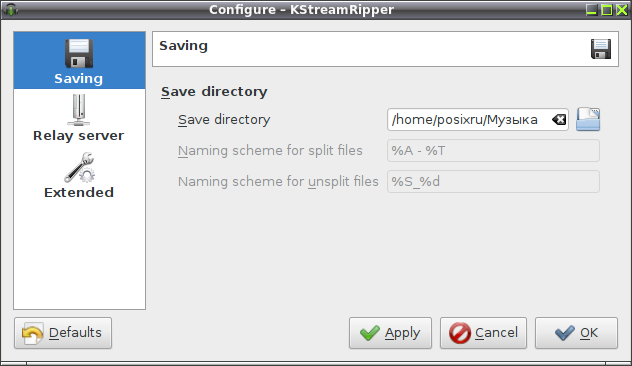Clear the save directory text field
Image resolution: width=632 pixels, height=366 pixels.
click(559, 119)
